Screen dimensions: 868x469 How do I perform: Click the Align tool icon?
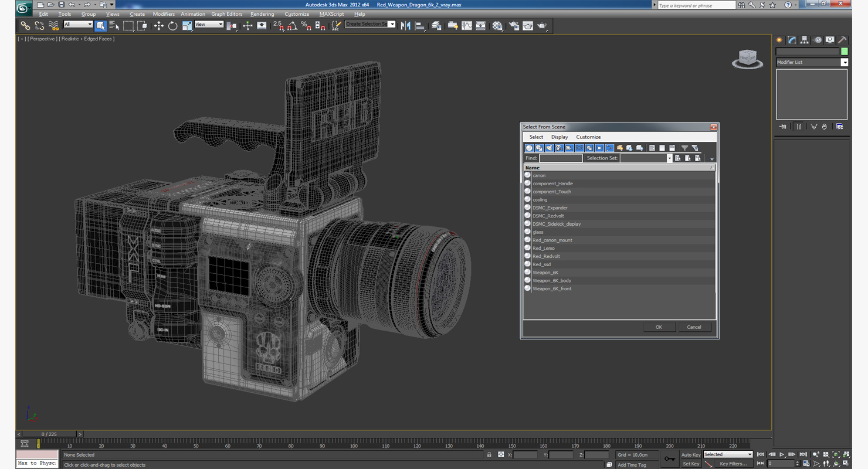coord(420,26)
